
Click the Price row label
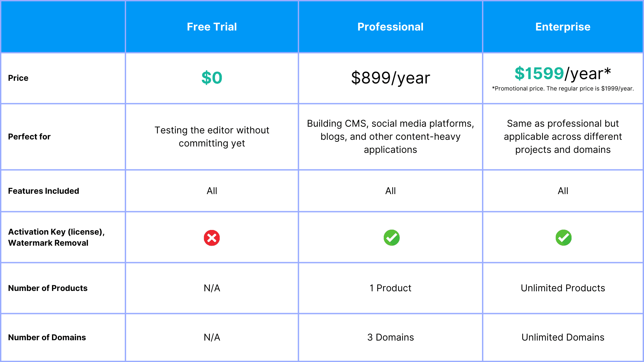[x=18, y=78]
